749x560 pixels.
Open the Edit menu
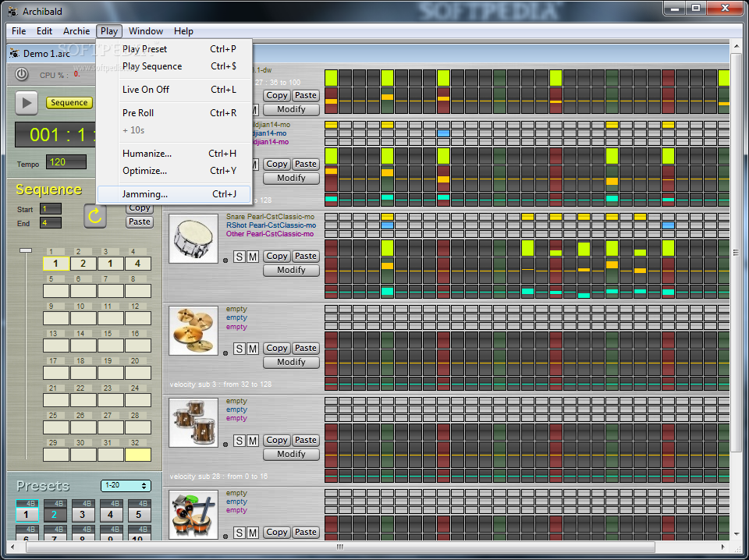pyautogui.click(x=44, y=31)
